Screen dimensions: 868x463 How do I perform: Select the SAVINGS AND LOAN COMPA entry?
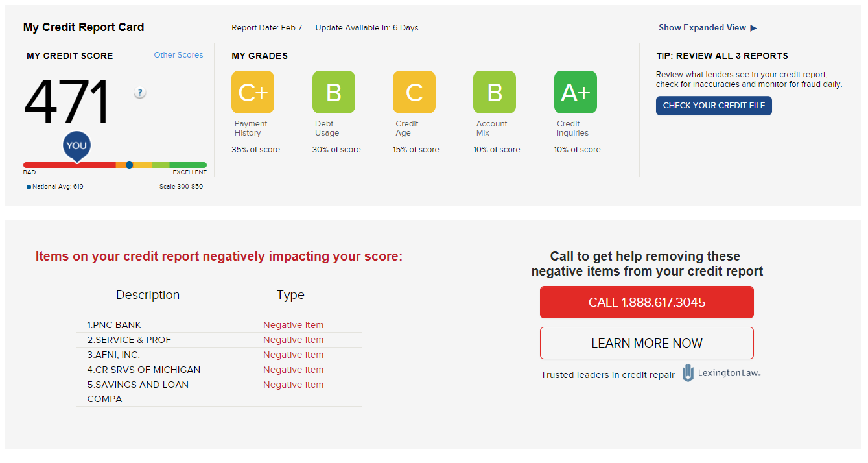tap(137, 385)
